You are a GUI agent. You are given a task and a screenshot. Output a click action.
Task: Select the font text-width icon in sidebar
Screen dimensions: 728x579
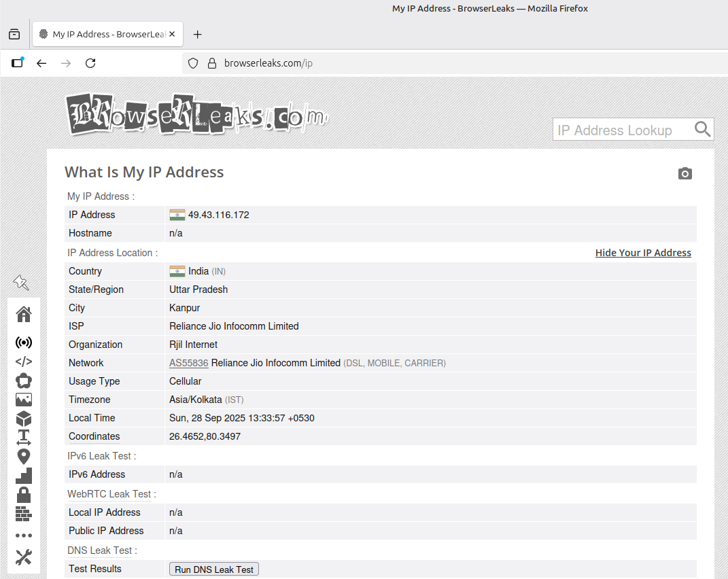24,437
